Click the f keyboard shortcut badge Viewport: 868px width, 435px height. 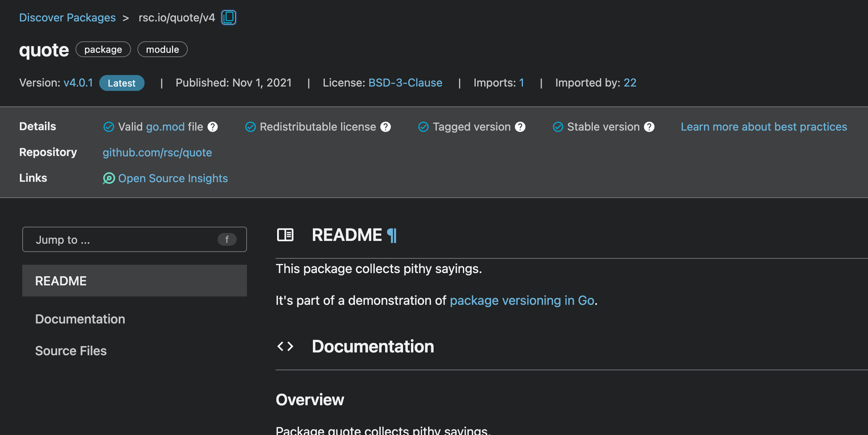point(227,239)
